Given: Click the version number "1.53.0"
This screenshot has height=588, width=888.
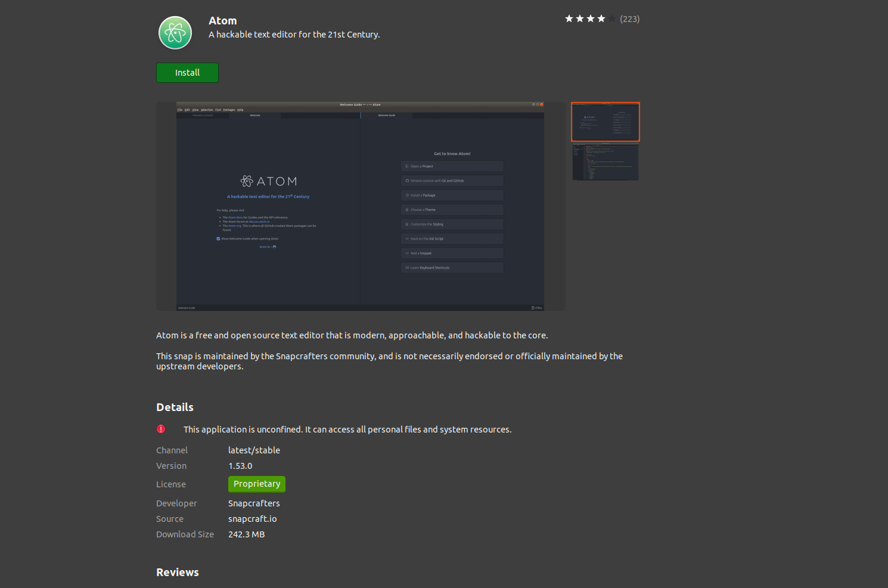Looking at the screenshot, I should pyautogui.click(x=240, y=466).
